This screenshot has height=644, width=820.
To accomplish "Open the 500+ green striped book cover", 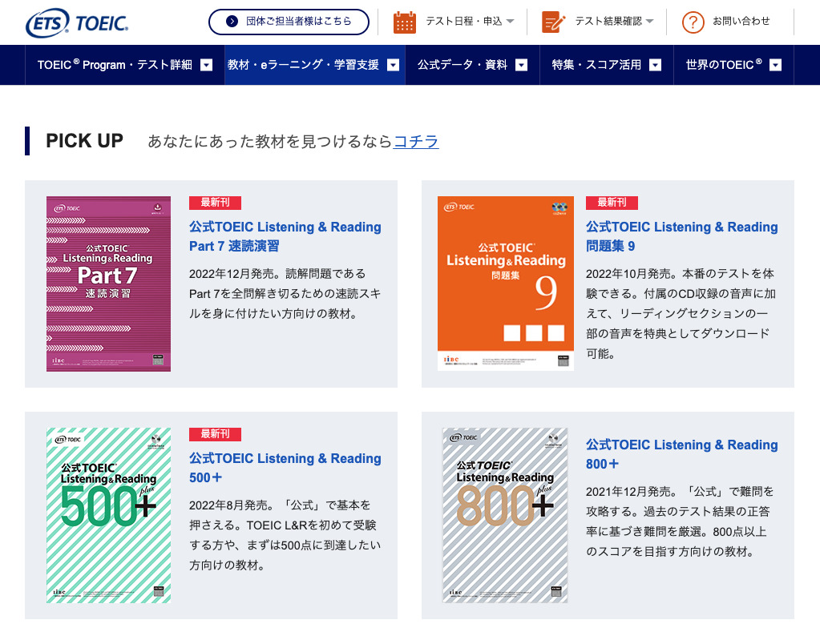I will coord(109,515).
